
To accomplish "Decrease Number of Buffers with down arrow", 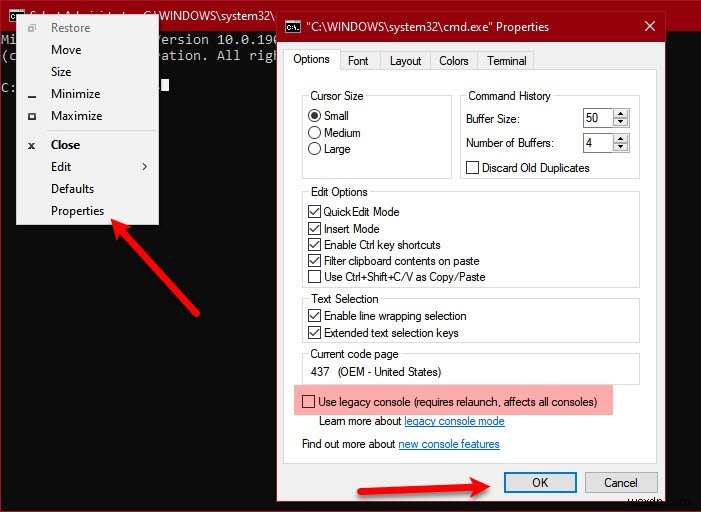I will pos(621,148).
